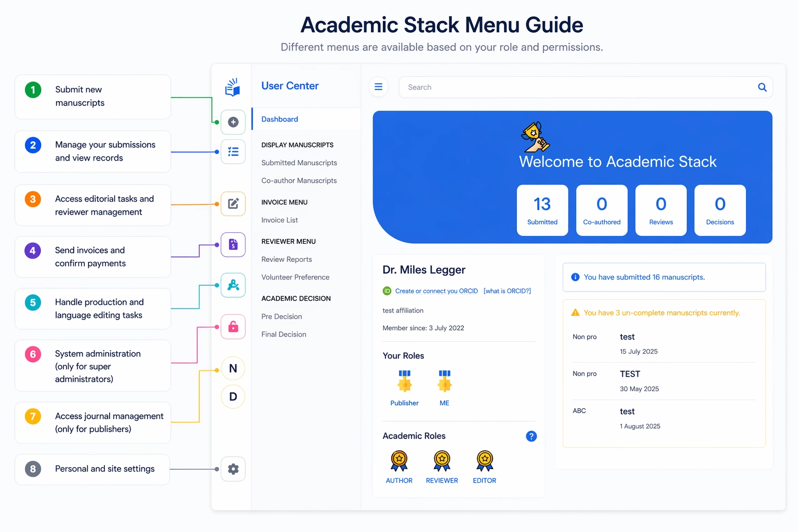Click the AUTHOR academic role medal
The width and height of the screenshot is (798, 532).
(x=399, y=468)
